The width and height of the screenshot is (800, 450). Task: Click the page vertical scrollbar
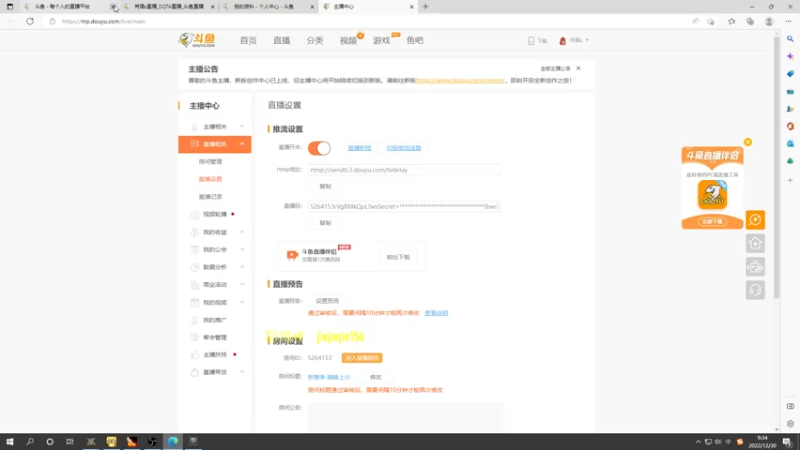(777, 168)
